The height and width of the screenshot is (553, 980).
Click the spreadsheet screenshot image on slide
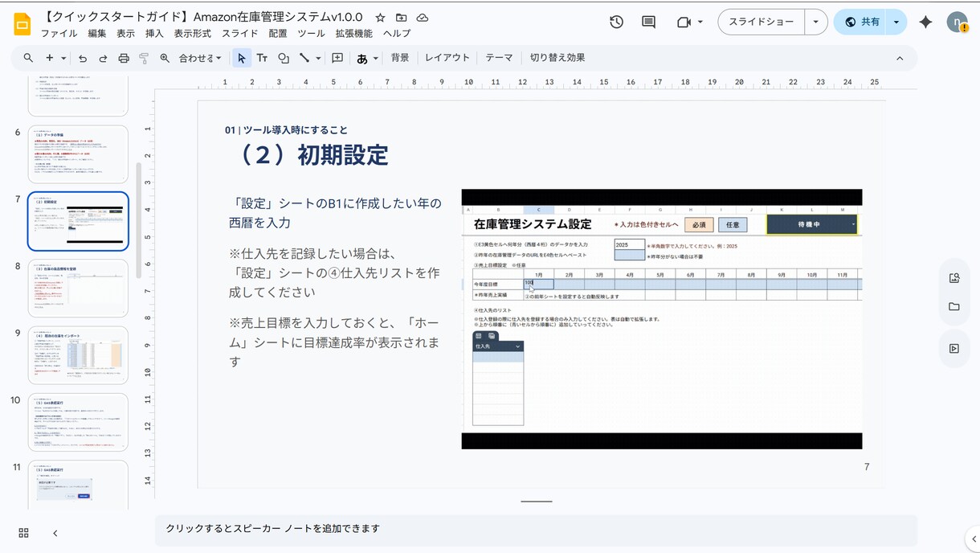(662, 319)
